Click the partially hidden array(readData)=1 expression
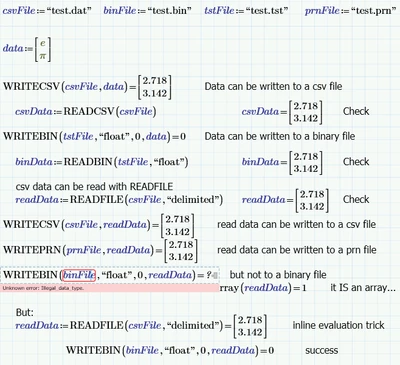Viewport: 400px width, 365px height. pos(263,288)
